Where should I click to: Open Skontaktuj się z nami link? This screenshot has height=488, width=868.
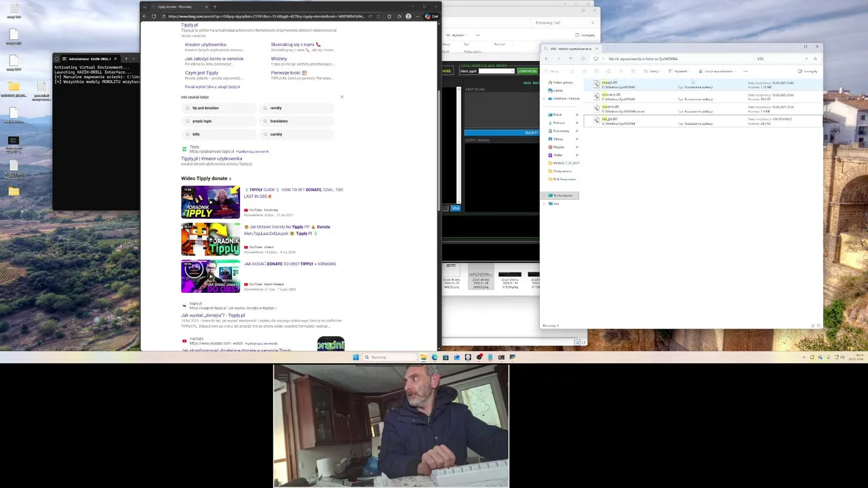[296, 45]
